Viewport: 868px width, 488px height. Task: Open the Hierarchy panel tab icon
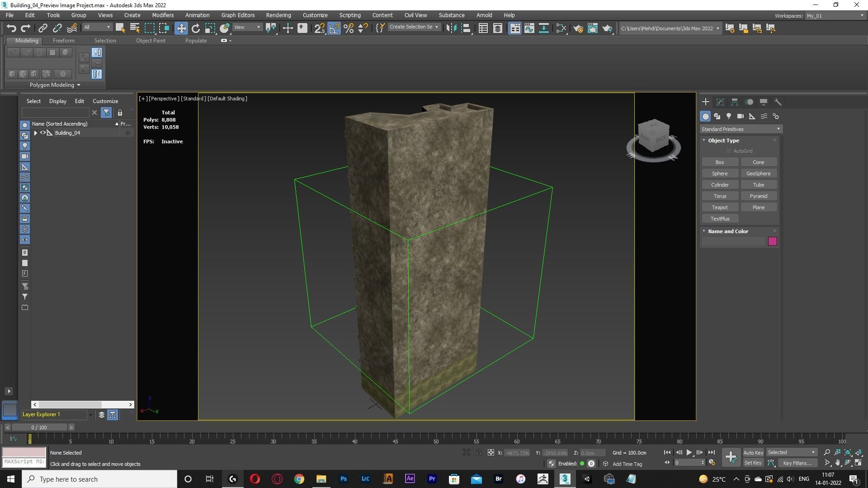[x=735, y=102]
